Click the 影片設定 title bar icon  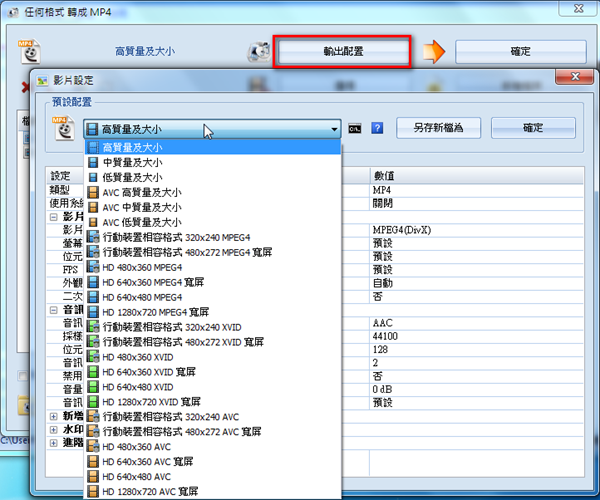coord(42,80)
